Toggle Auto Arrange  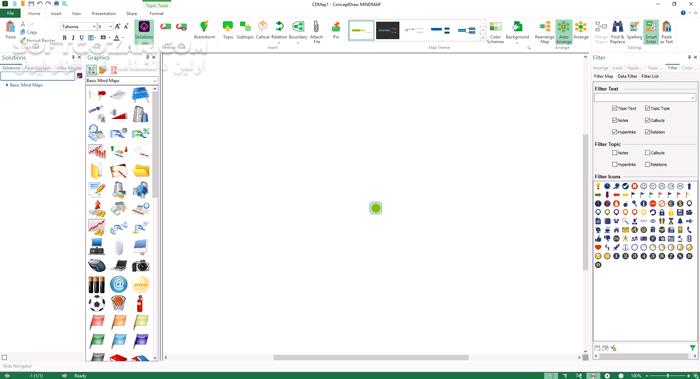coord(564,32)
